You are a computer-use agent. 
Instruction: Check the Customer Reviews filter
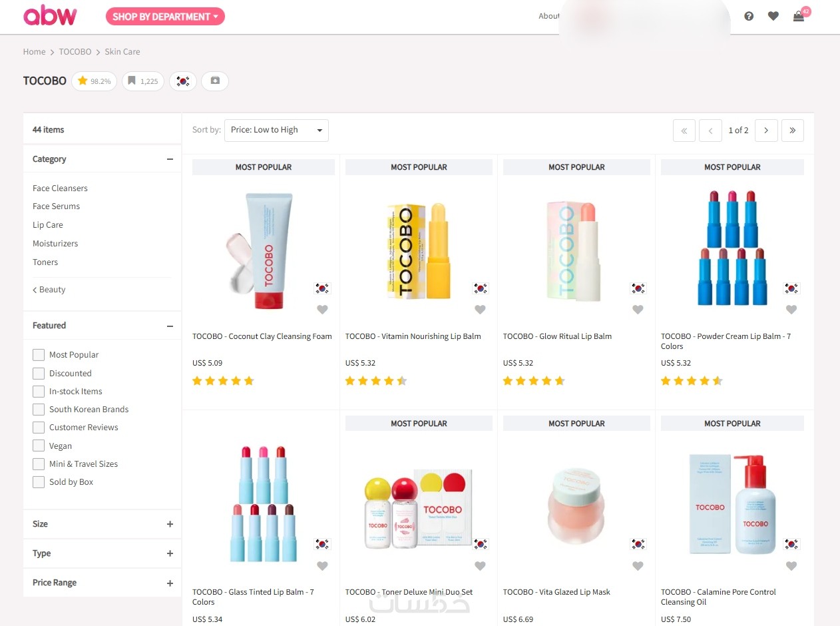coord(39,428)
